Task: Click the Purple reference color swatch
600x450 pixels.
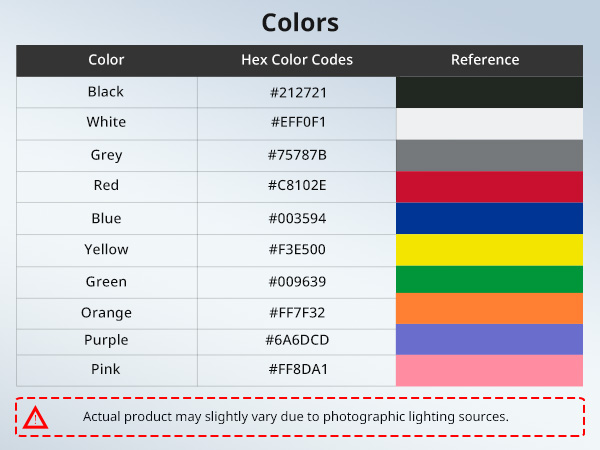Action: tap(489, 339)
